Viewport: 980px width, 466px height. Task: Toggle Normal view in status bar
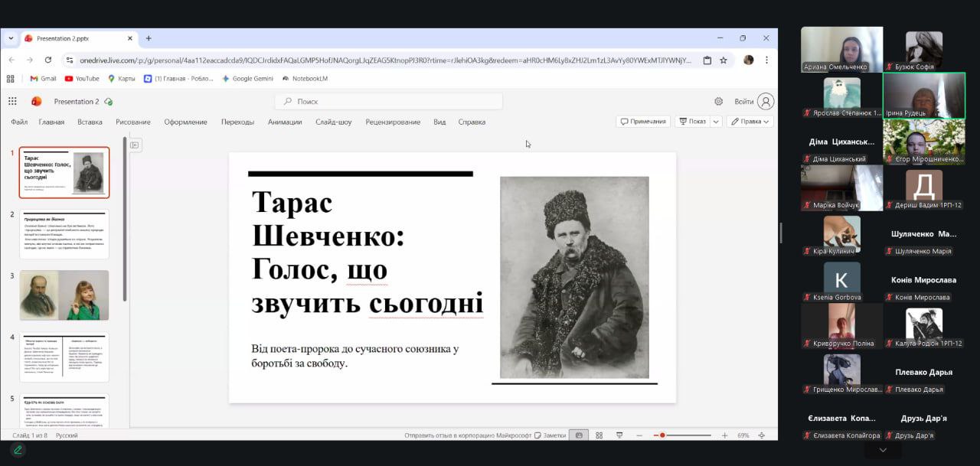(x=579, y=435)
